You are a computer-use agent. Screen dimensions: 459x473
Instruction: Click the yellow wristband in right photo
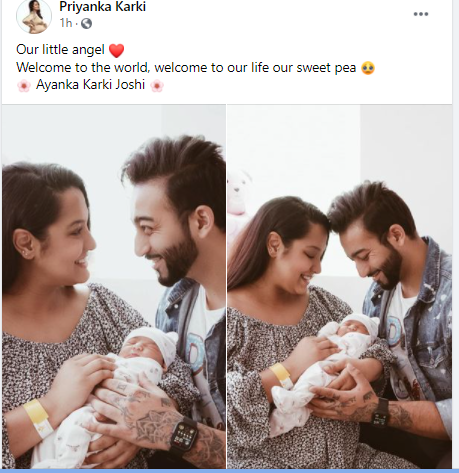[x=281, y=375]
